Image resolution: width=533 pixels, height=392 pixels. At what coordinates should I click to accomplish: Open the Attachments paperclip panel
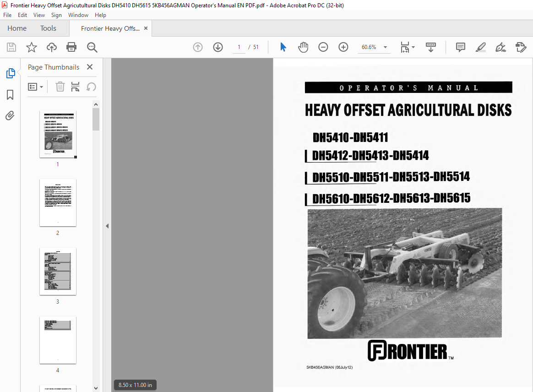click(x=10, y=116)
